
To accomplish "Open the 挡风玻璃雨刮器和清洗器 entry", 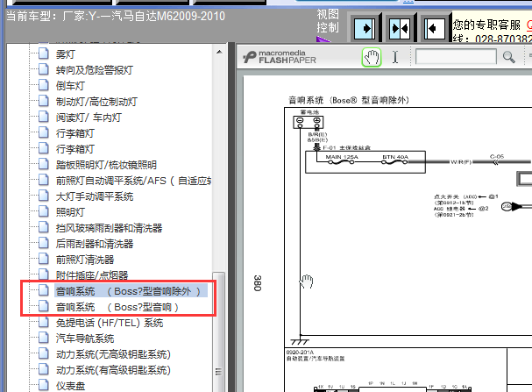I will (109, 228).
